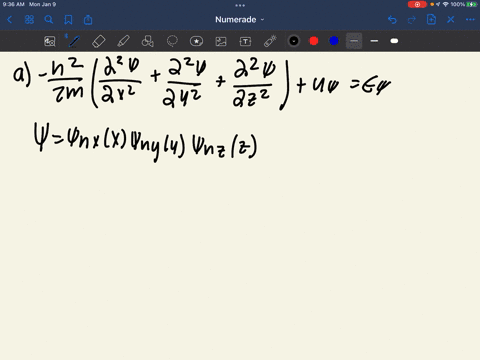Open the share/export menu
This screenshot has height=360, width=480.
pos(88,20)
